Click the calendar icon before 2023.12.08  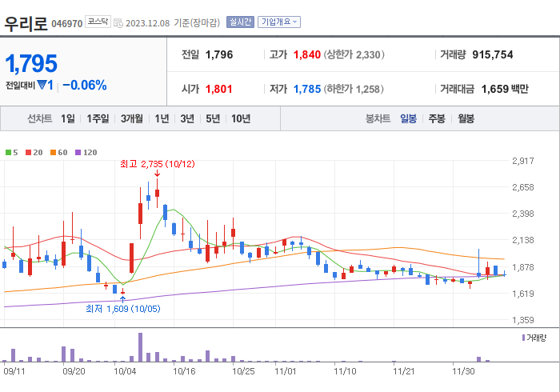pyautogui.click(x=118, y=23)
